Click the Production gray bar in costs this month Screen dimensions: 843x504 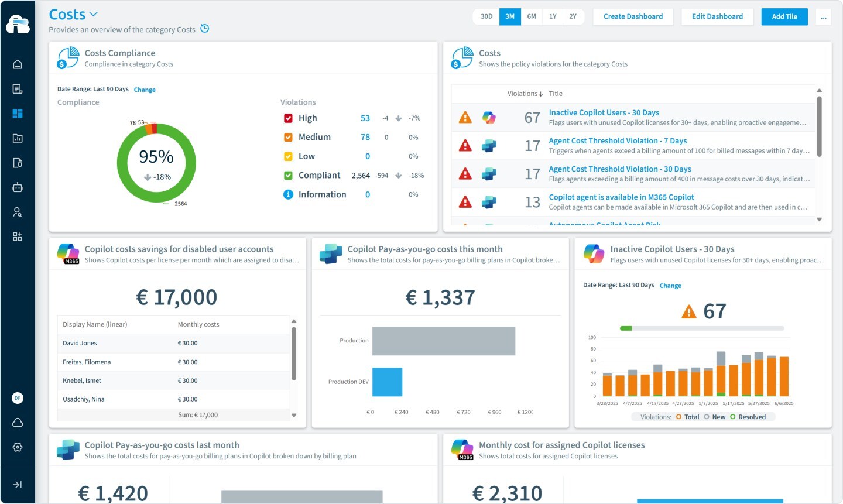pos(444,341)
